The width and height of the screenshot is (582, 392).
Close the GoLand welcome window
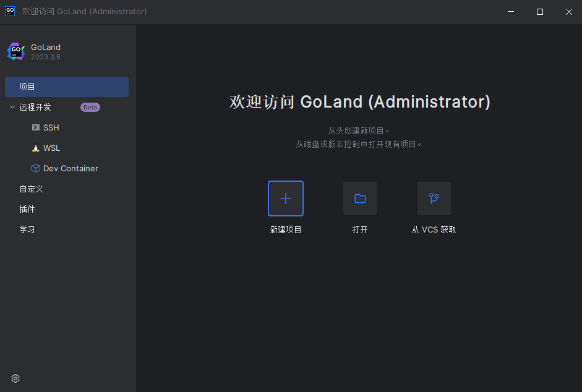tap(568, 12)
